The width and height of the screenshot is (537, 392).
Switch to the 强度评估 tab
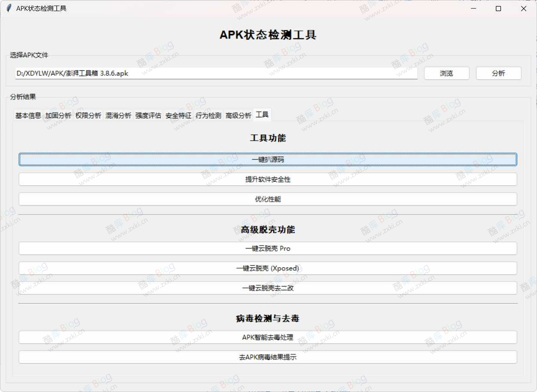point(148,114)
